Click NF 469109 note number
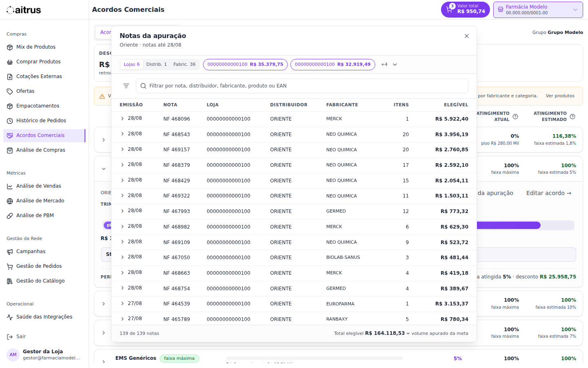 pyautogui.click(x=176, y=242)
